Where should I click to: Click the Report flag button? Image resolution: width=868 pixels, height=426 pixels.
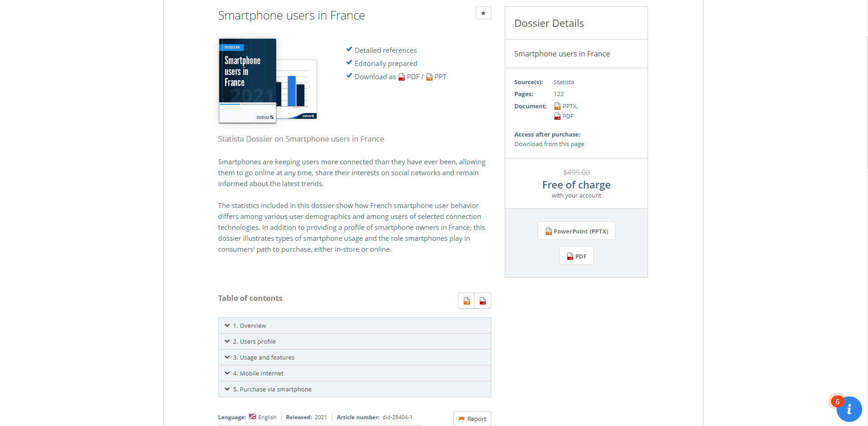[x=472, y=419]
